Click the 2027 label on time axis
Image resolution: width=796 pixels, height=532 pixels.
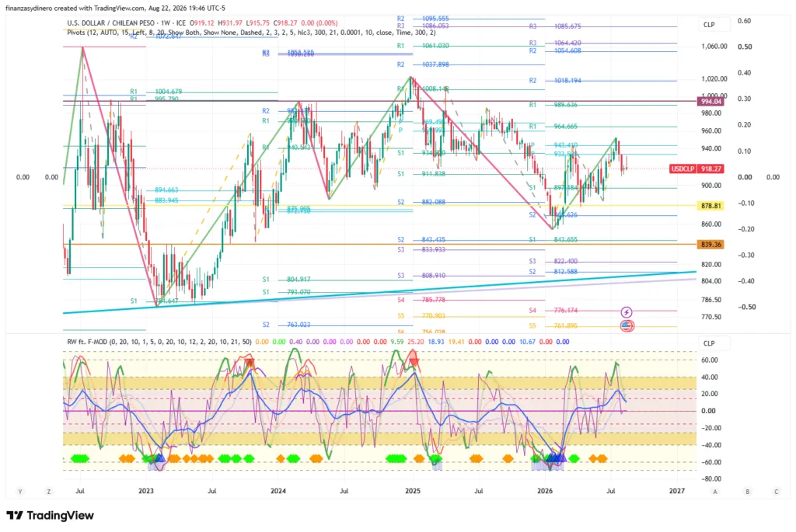[x=677, y=491]
